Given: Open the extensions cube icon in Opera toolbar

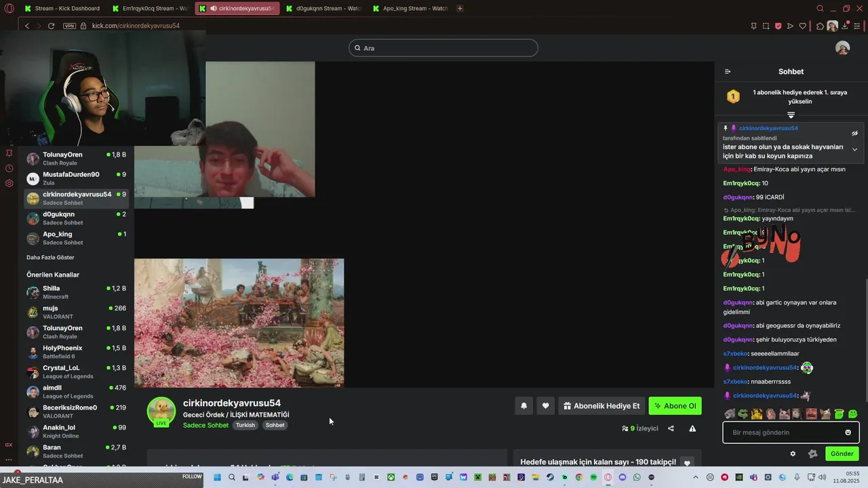Looking at the screenshot, I should point(820,26).
